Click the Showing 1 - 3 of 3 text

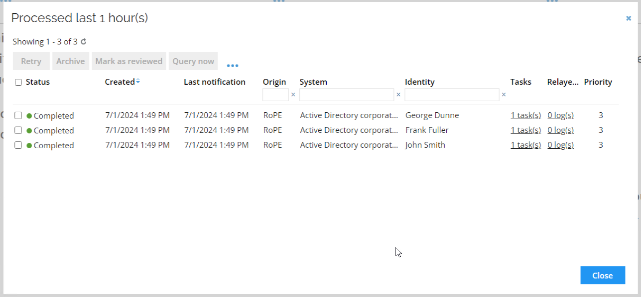pyautogui.click(x=45, y=41)
